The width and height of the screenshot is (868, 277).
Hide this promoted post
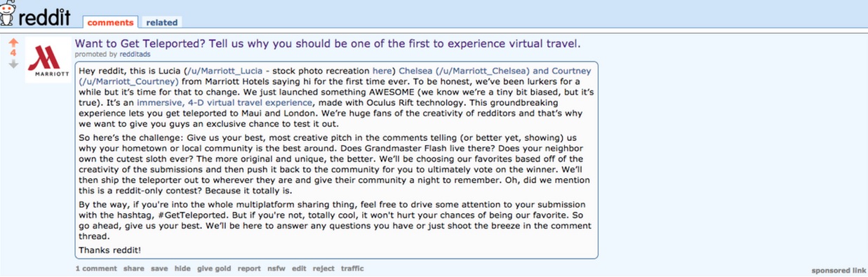[x=182, y=269]
